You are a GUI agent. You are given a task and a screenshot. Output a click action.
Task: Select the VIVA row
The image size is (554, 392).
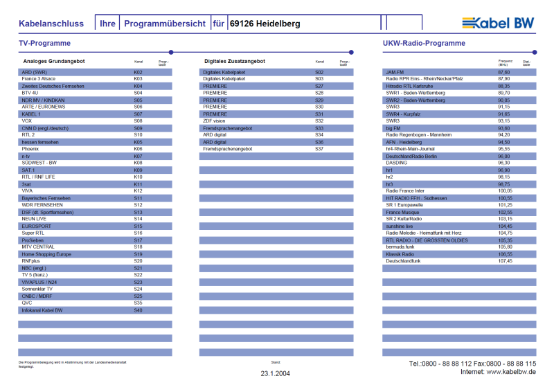click(95, 191)
